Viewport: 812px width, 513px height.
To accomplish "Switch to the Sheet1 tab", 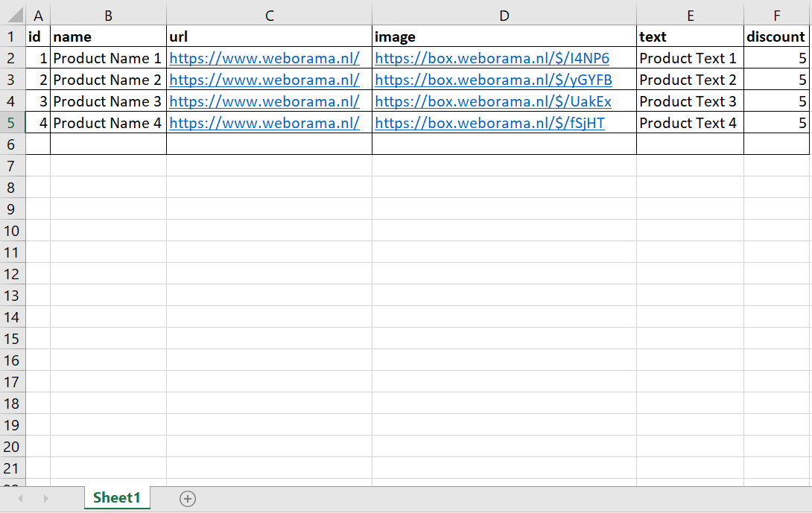I will point(117,497).
